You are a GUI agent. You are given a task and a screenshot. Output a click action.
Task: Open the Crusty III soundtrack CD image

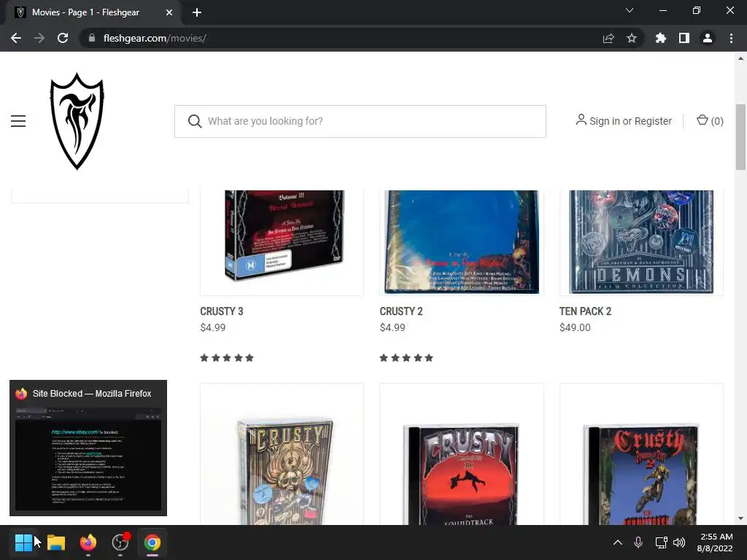pos(462,455)
